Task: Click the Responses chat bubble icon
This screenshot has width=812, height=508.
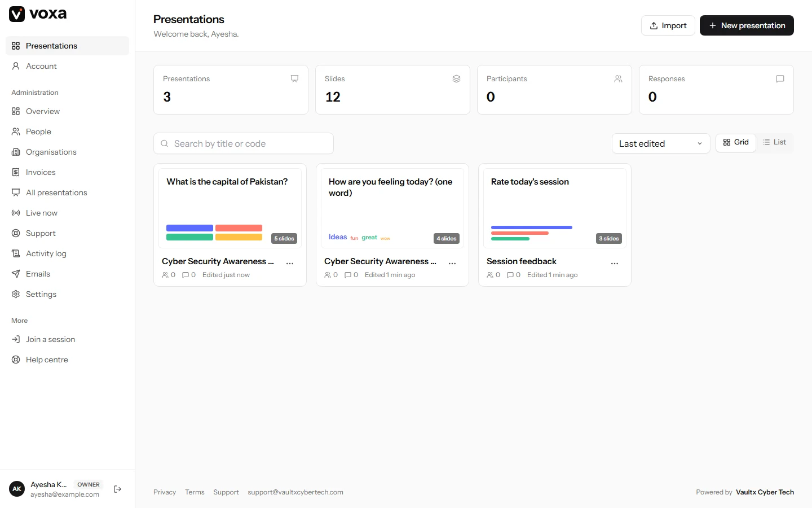Action: 780,79
